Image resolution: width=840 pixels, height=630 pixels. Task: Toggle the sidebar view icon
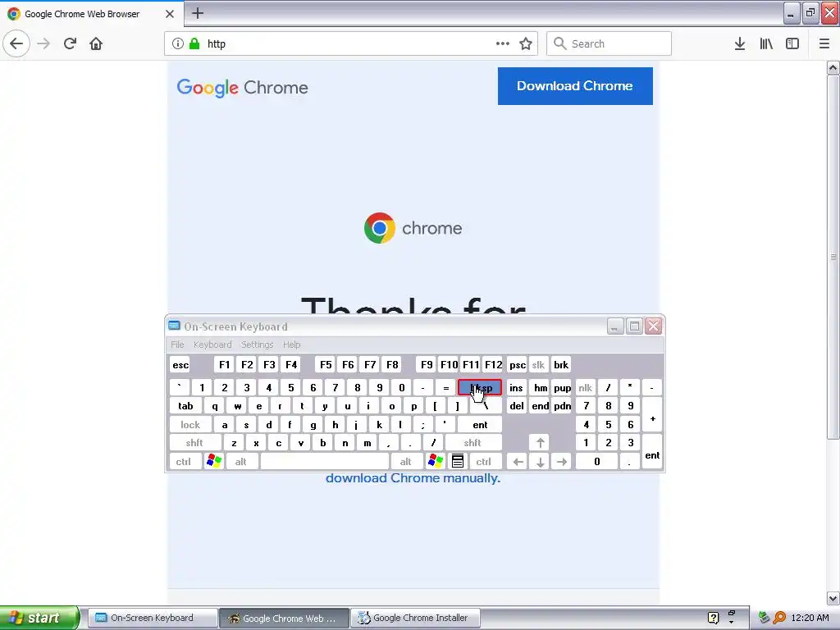pos(792,43)
